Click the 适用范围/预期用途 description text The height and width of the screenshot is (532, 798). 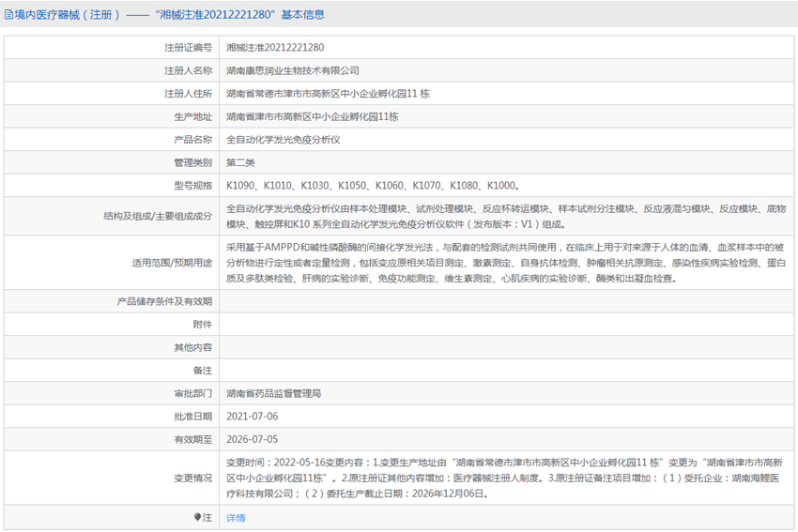coord(505,263)
